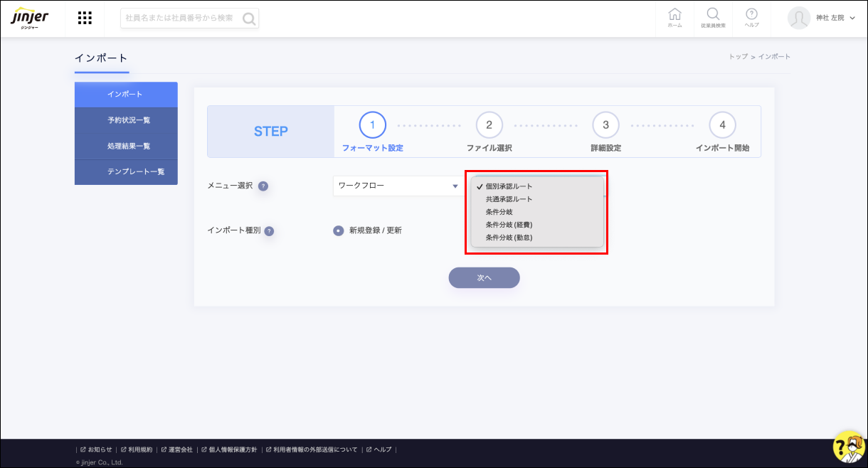Click the help icon beside メニュー選択

click(x=263, y=186)
